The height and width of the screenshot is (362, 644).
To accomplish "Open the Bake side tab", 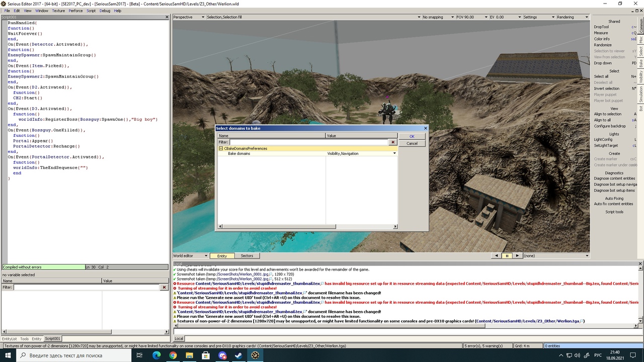I will pyautogui.click(x=641, y=63).
